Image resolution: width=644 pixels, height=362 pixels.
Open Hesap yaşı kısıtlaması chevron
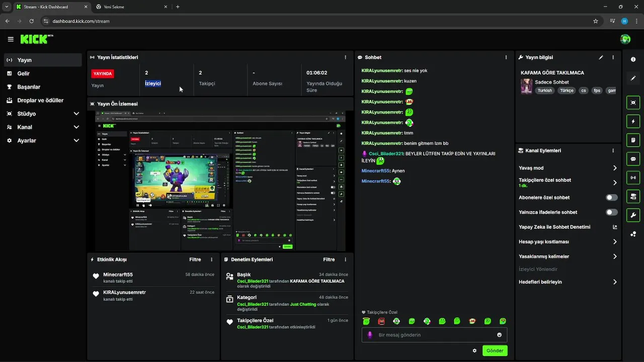click(615, 242)
